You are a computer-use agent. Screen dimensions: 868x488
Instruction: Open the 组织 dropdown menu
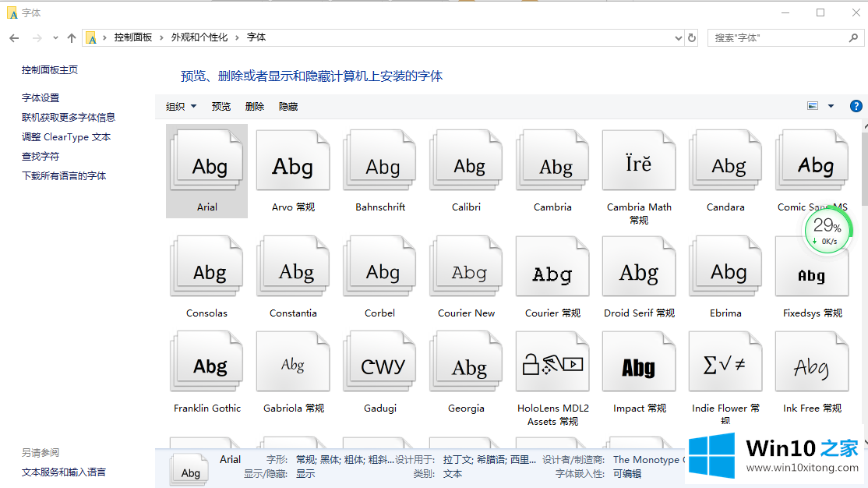pyautogui.click(x=181, y=107)
